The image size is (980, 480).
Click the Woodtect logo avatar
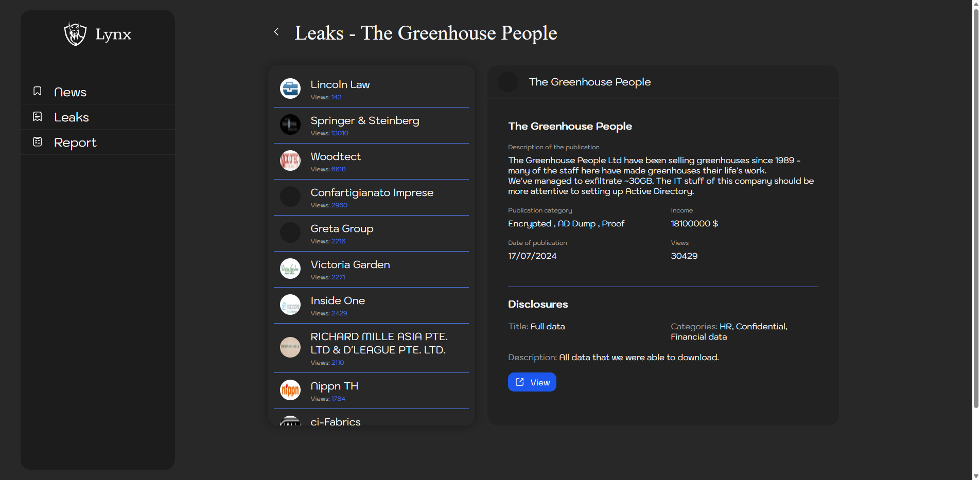click(x=290, y=161)
